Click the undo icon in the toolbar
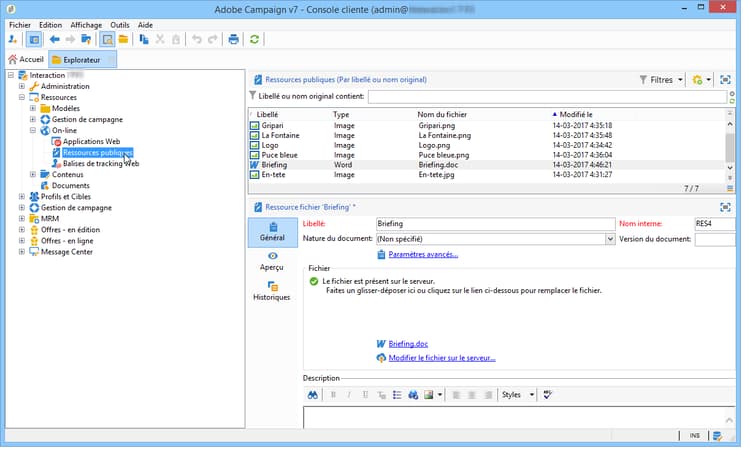Screen dimensions: 750x456 coord(197,40)
